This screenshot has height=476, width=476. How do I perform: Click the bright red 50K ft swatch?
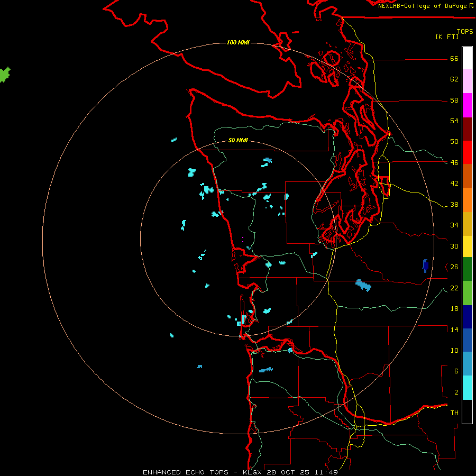coord(467,152)
